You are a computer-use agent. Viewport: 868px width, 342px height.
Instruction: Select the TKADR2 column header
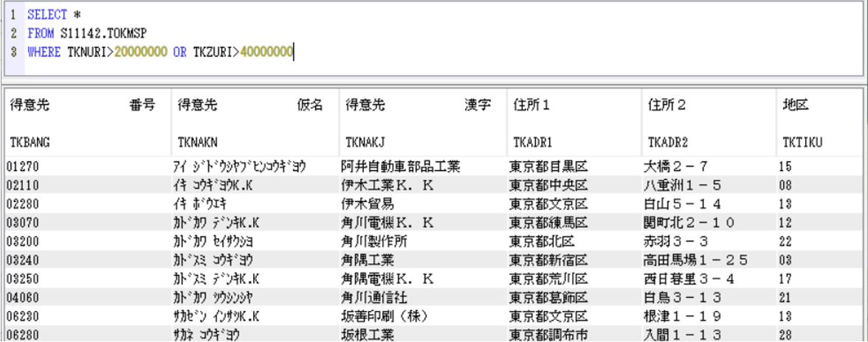pos(668,142)
